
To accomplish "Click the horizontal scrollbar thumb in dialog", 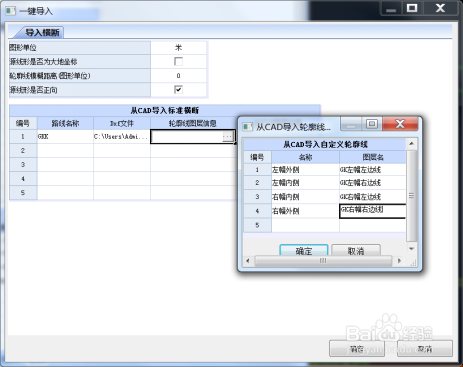I will click(323, 261).
